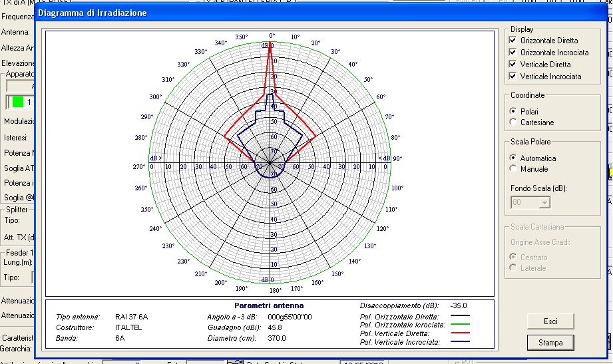Click the green apparatus color box
613x364 pixels.
click(x=18, y=102)
